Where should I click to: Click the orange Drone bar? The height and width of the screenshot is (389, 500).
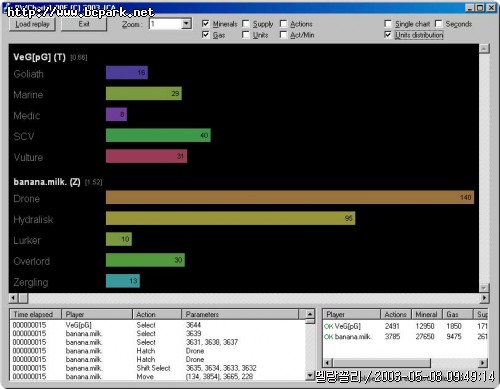290,197
